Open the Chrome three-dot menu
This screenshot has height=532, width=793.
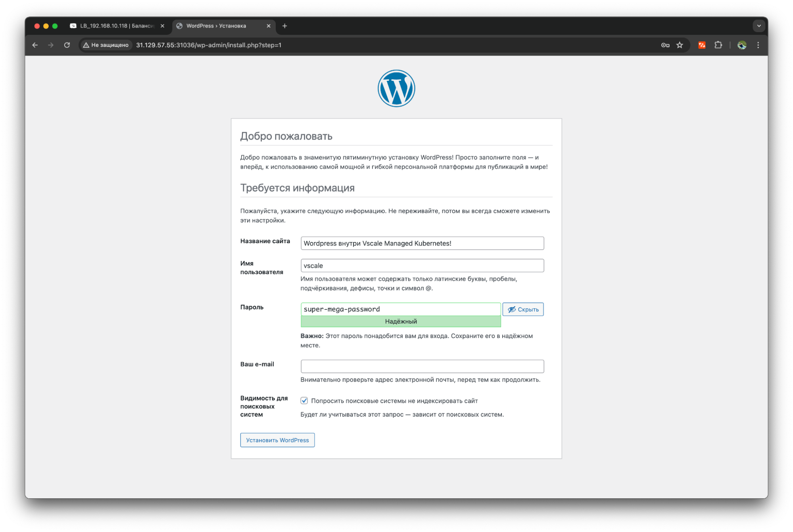[x=758, y=45]
